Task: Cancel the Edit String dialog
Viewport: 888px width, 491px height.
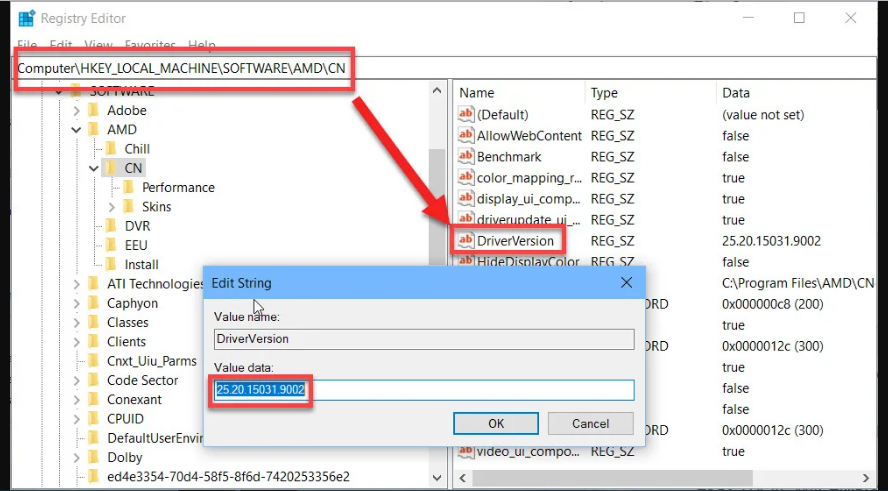Action: [x=590, y=424]
